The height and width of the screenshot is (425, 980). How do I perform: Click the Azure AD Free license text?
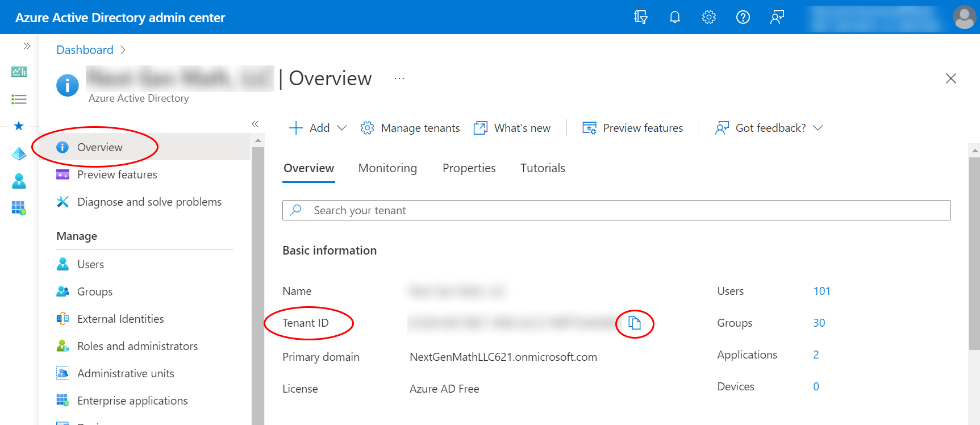click(444, 389)
